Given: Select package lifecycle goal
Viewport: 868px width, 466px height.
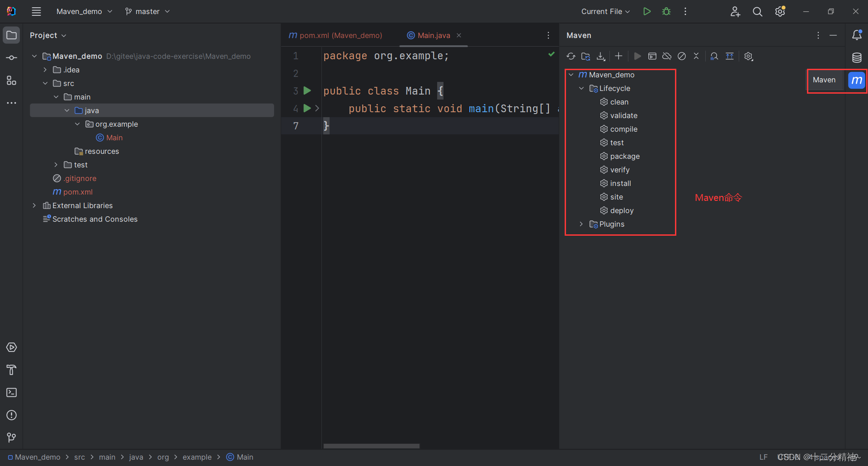Looking at the screenshot, I should point(620,156).
